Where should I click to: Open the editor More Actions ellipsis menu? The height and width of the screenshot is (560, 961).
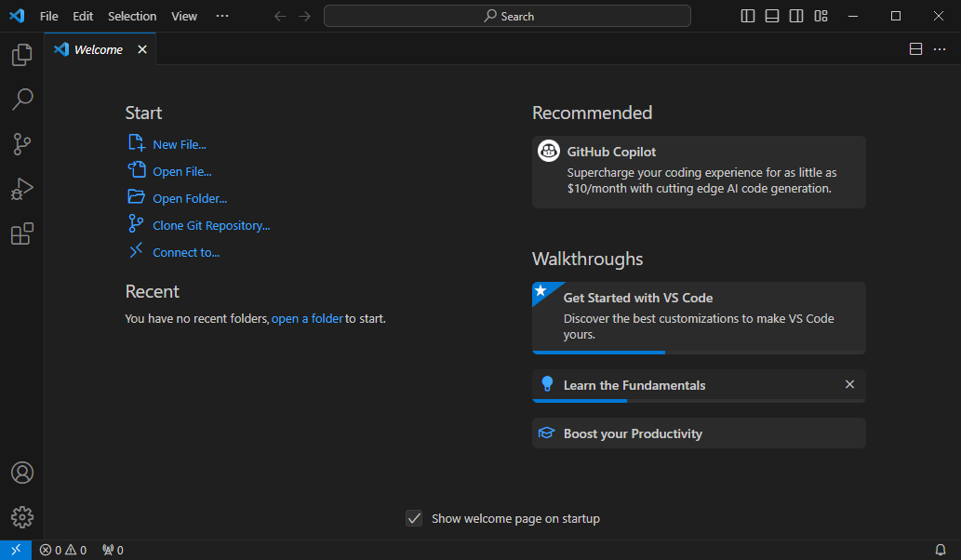pos(940,49)
